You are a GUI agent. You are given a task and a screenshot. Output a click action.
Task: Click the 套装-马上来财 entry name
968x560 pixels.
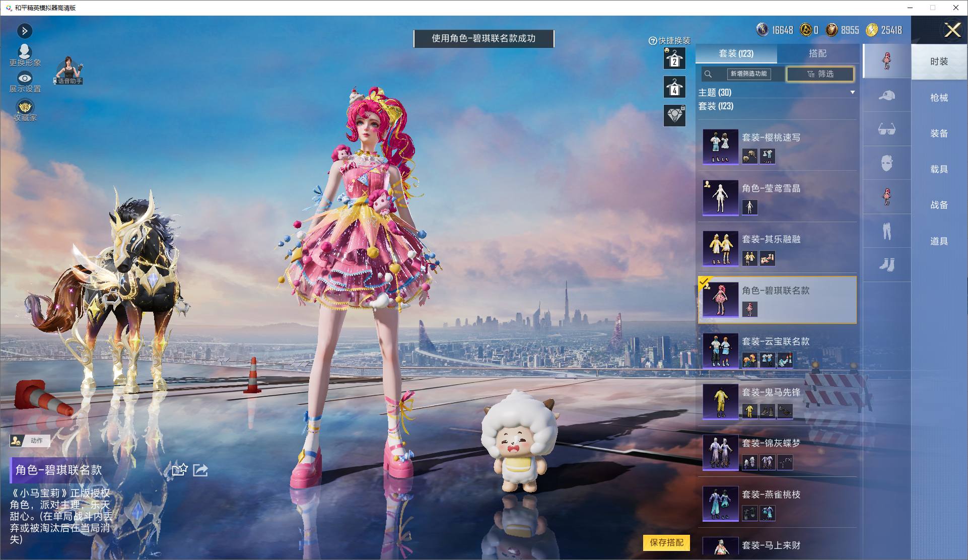pos(771,545)
